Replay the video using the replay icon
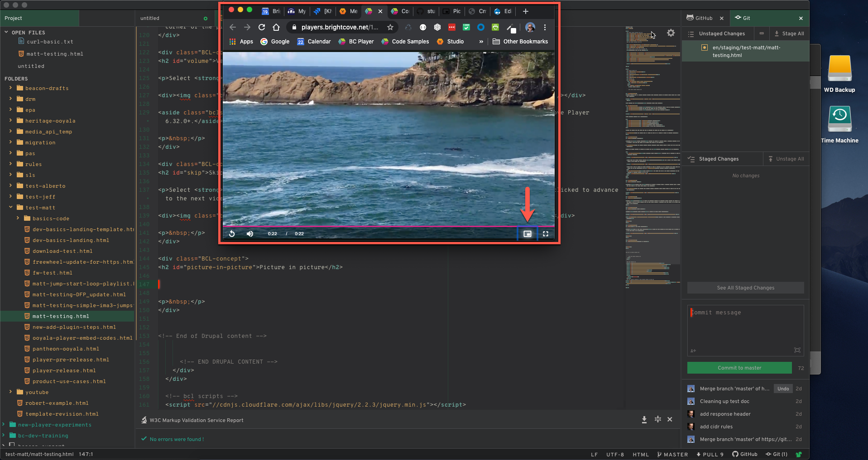868x460 pixels. tap(232, 234)
